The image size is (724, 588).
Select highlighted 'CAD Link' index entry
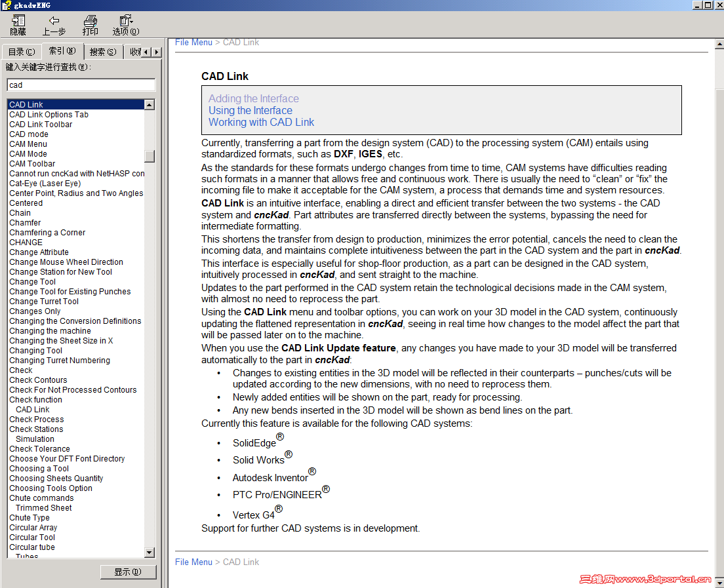tap(76, 105)
